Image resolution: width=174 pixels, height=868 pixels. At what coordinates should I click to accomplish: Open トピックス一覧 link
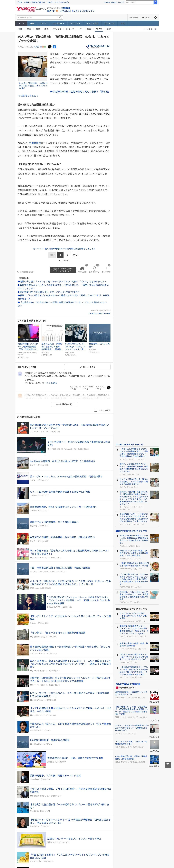click(149, 29)
